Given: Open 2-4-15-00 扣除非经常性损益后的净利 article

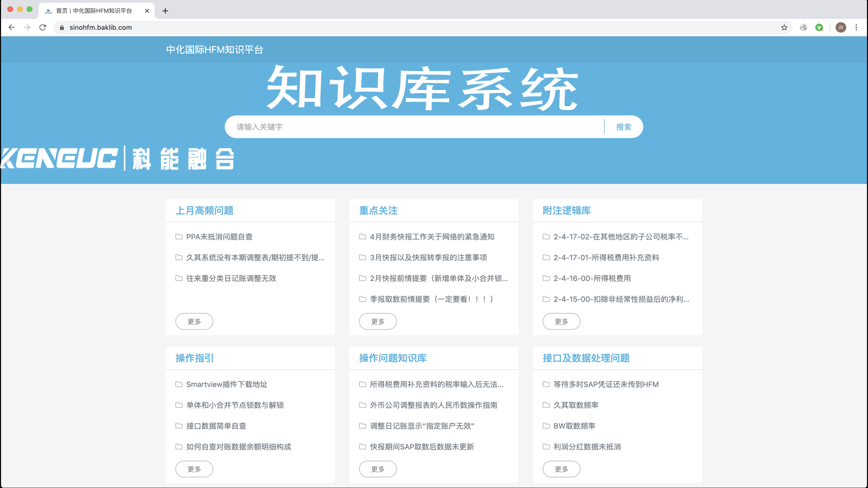Looking at the screenshot, I should [x=621, y=299].
